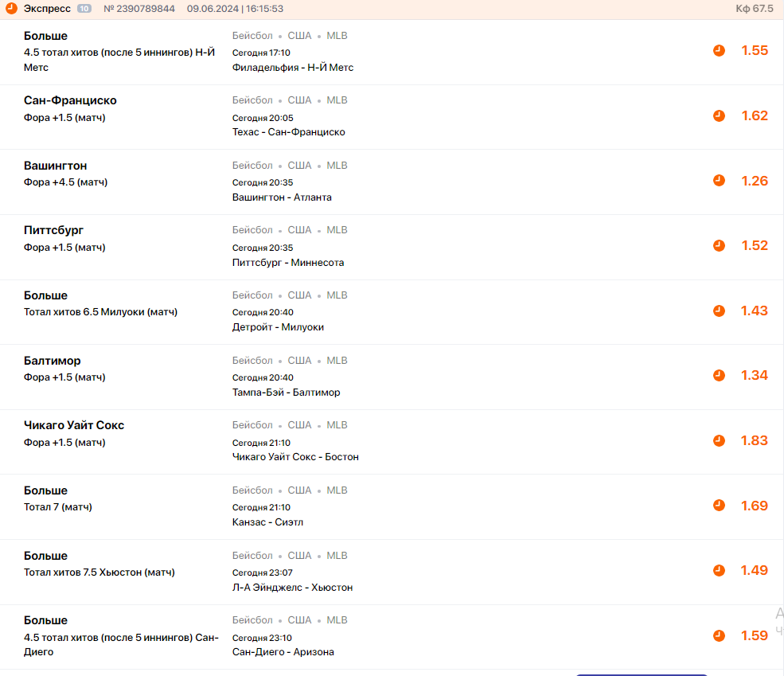Open the Детройт - Милуоки match
This screenshot has width=784, height=676.
click(278, 327)
